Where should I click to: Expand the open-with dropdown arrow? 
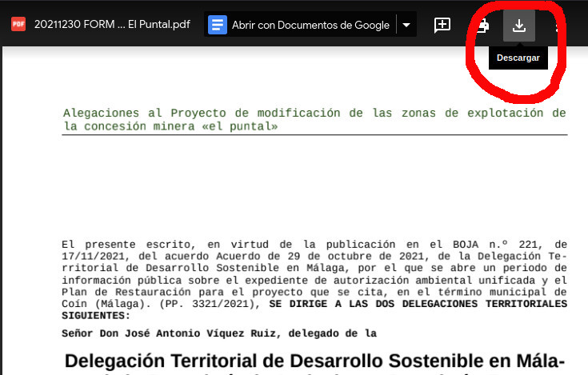click(x=406, y=25)
